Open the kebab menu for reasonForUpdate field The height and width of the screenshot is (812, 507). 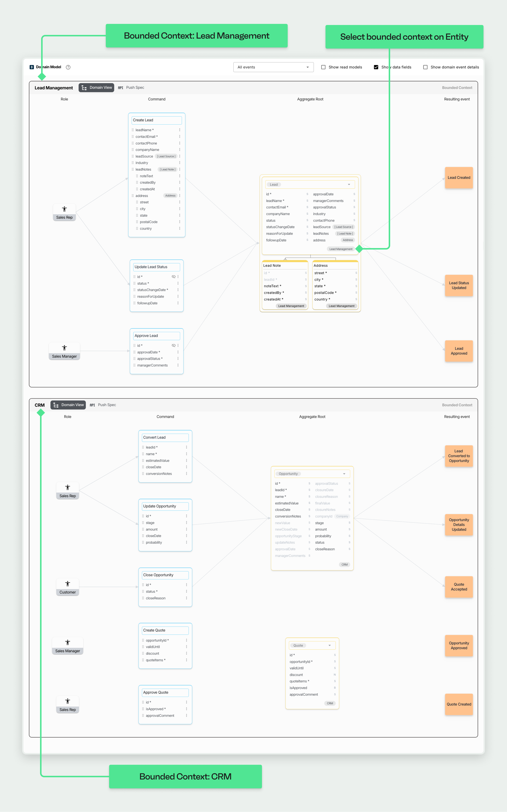[x=178, y=297]
